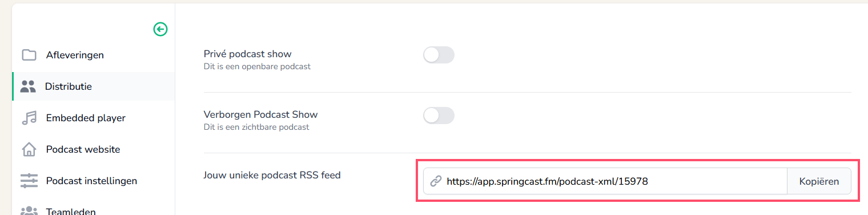
Task: Click the Podcast website house icon
Action: click(x=29, y=149)
